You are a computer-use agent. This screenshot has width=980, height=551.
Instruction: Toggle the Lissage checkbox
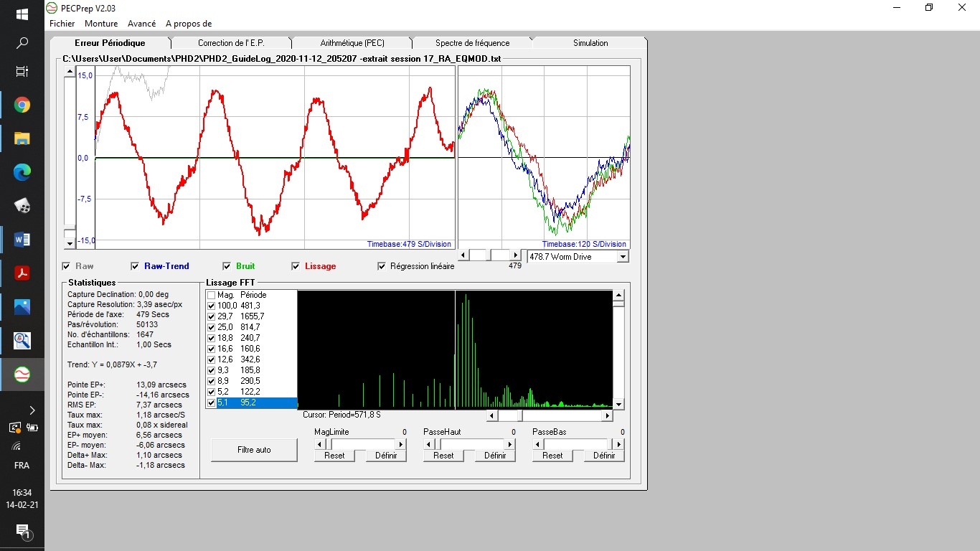click(x=296, y=266)
